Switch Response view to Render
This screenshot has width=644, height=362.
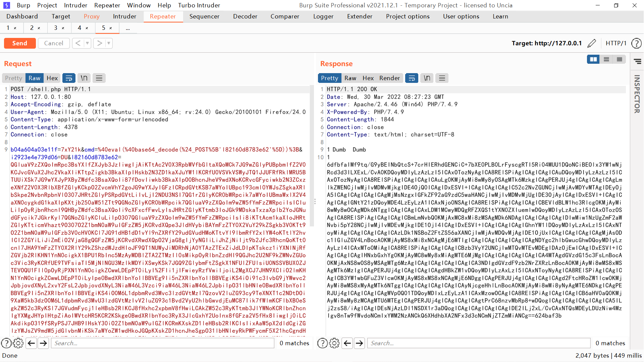389,78
